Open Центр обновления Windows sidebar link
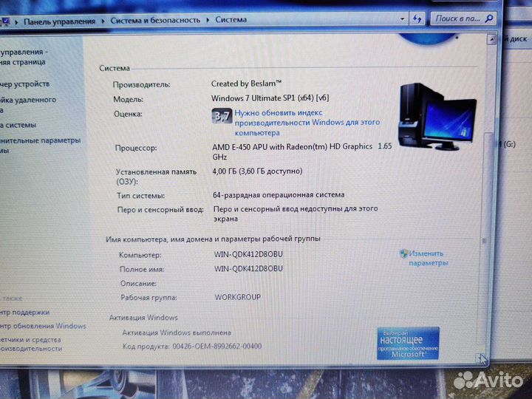Viewport: 532px width, 399px height. [43, 326]
